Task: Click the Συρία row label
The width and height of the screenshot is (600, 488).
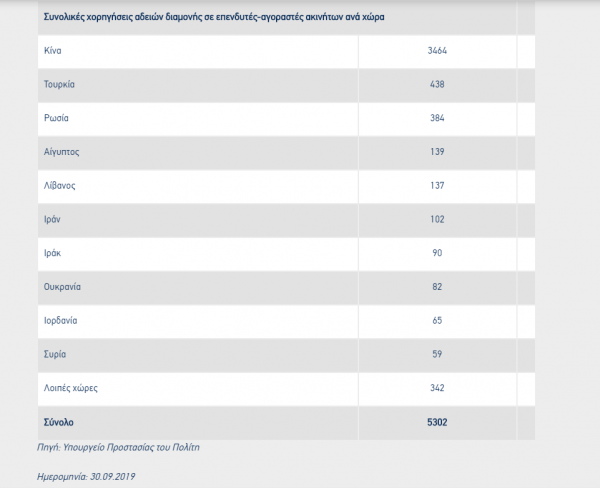Action: [x=56, y=354]
